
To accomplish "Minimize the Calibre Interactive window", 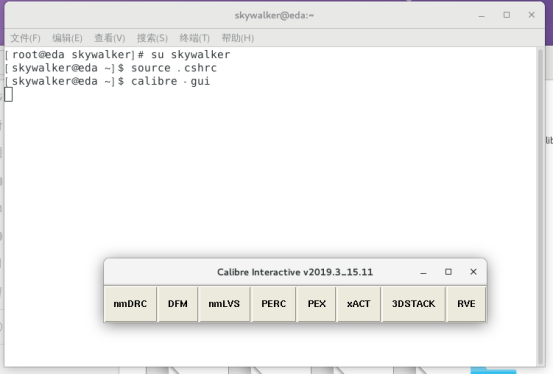I will pyautogui.click(x=423, y=272).
